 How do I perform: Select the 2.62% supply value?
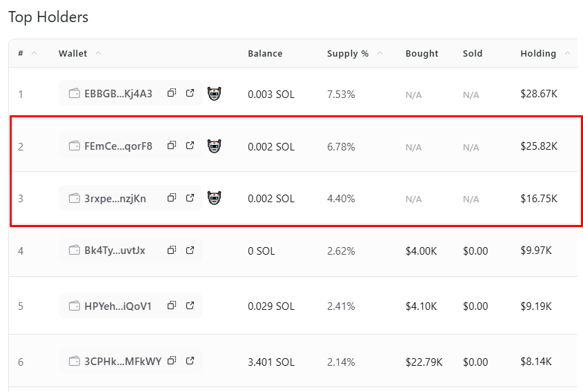pyautogui.click(x=341, y=251)
